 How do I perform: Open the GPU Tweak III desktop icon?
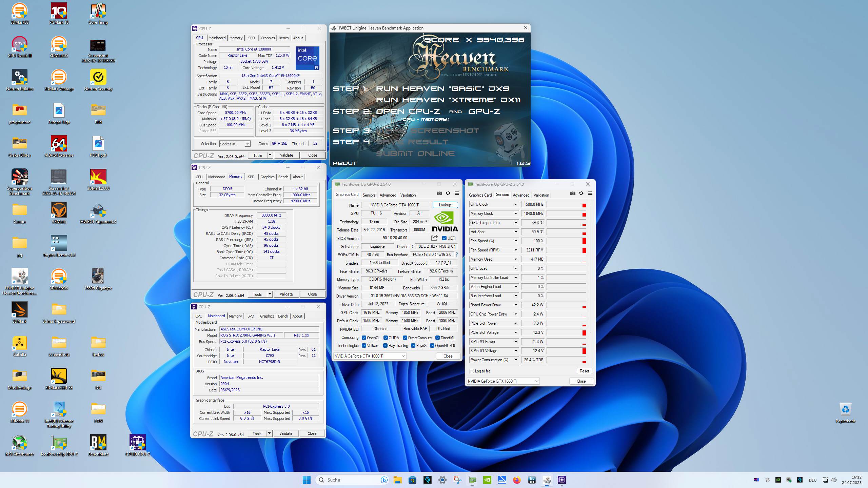(19, 47)
